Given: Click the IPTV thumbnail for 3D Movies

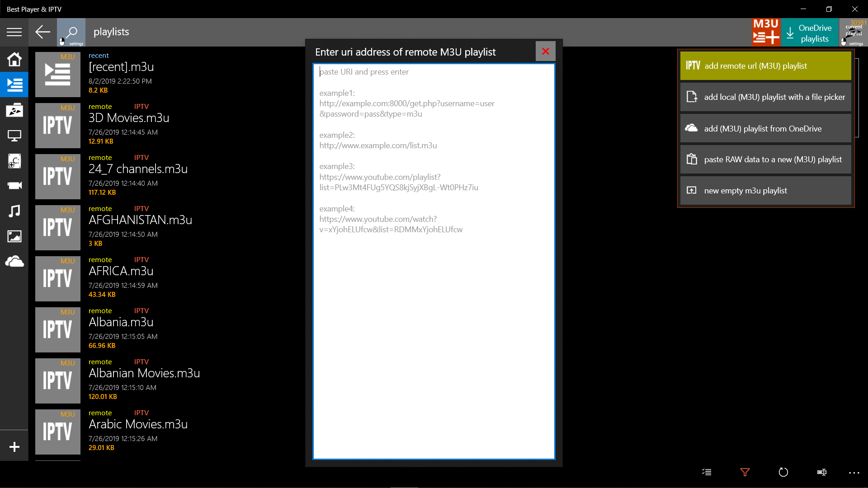Looking at the screenshot, I should pyautogui.click(x=58, y=126).
